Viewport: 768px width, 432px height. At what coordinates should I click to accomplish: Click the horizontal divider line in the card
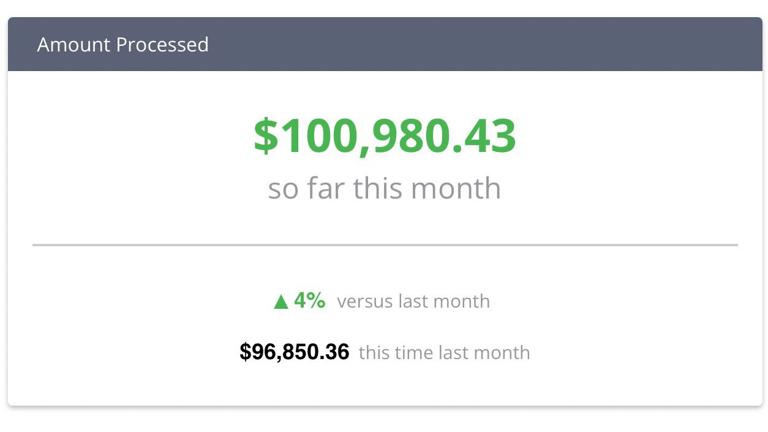[x=384, y=244]
